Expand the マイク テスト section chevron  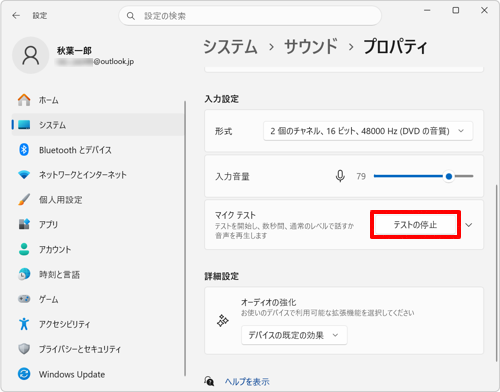pyautogui.click(x=469, y=225)
